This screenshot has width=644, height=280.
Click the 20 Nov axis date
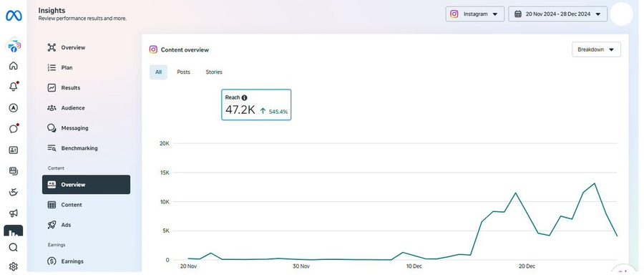[188, 266]
